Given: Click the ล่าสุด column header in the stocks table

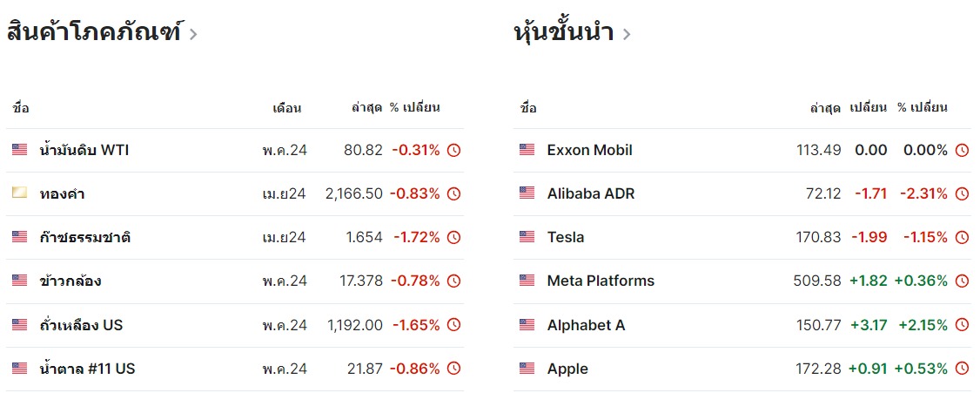Looking at the screenshot, I should 825,108.
